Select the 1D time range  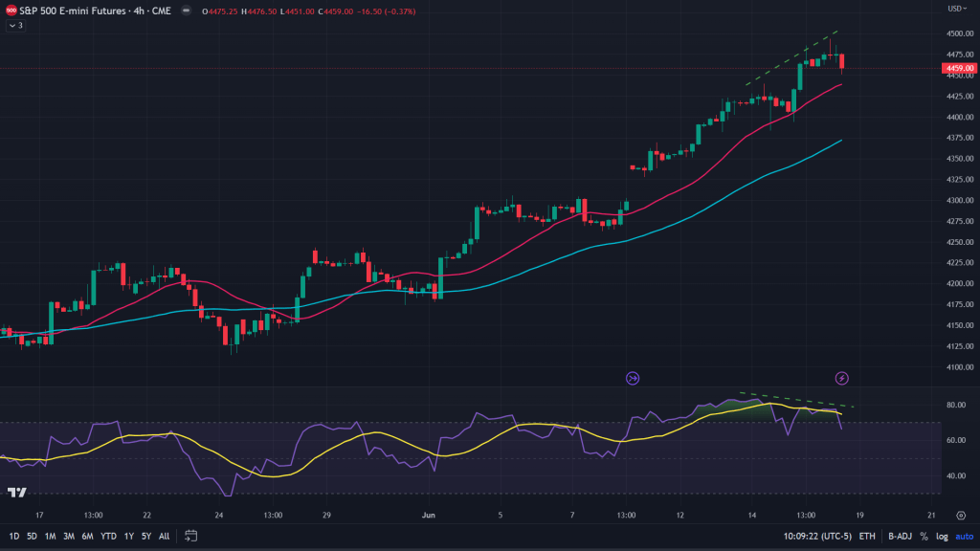point(14,536)
